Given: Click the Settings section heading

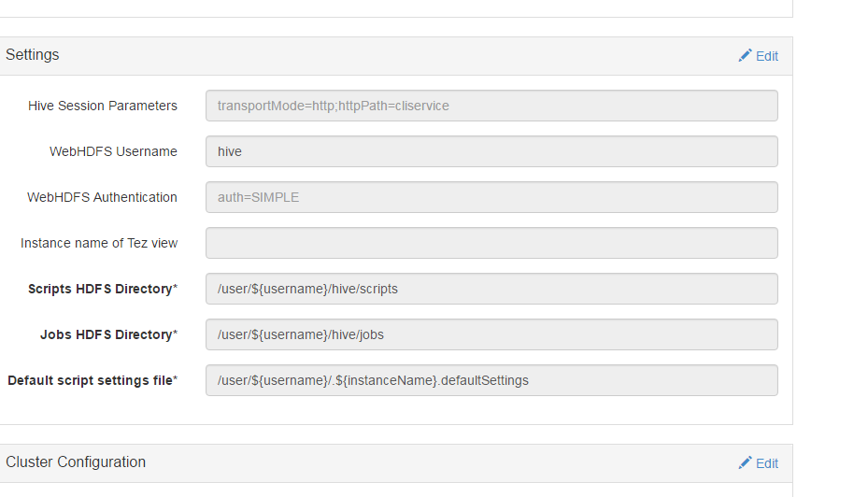Looking at the screenshot, I should tap(33, 55).
